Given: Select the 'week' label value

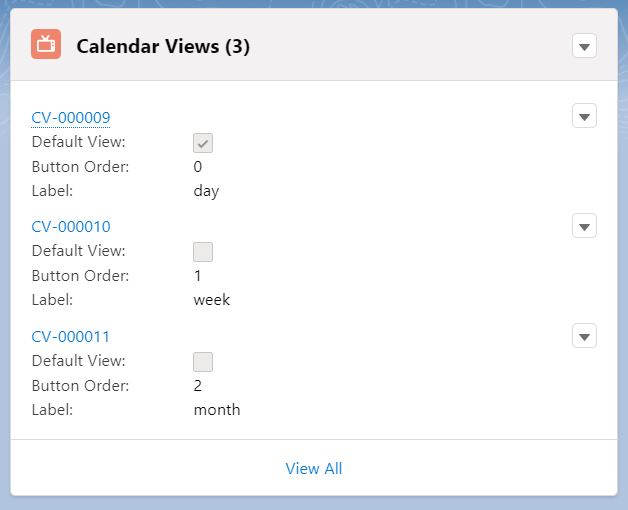Looking at the screenshot, I should pos(212,300).
